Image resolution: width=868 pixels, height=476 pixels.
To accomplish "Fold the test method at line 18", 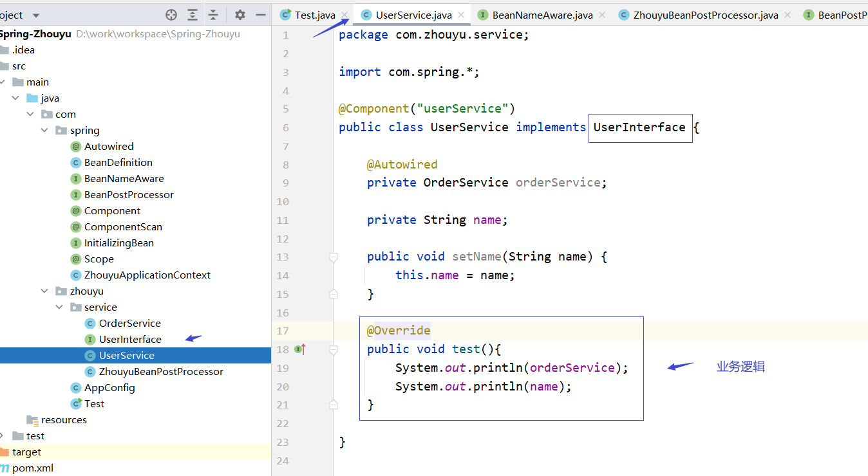I will (333, 349).
